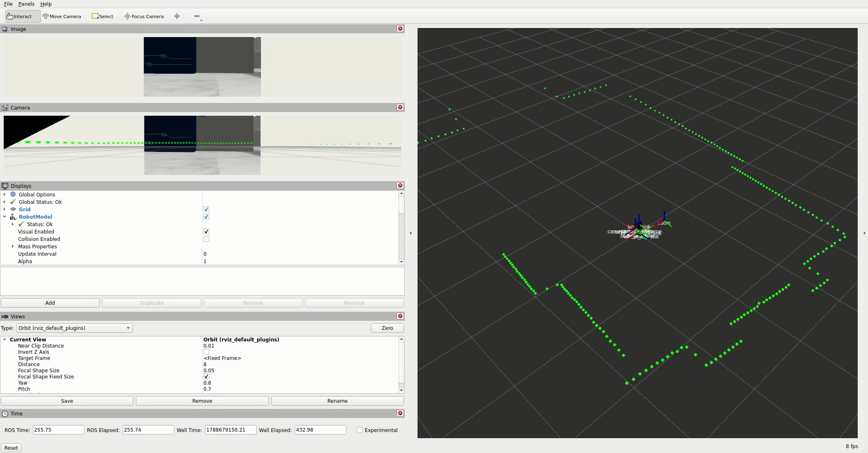Toggle the Experimental checkbox

click(x=360, y=430)
